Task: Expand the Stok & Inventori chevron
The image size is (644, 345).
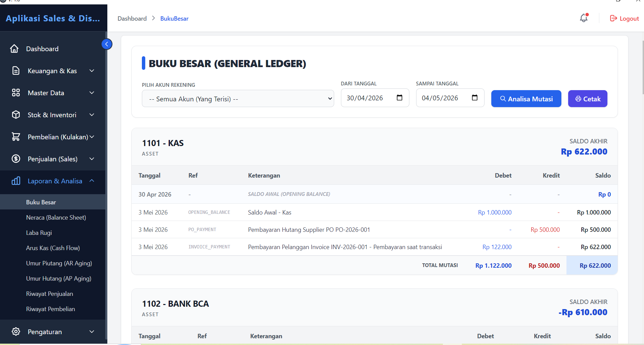Action: click(92, 115)
